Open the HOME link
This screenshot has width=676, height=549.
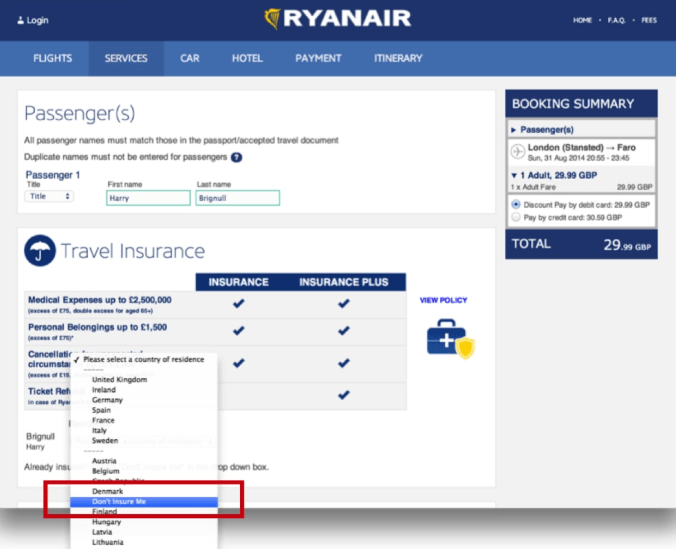(x=582, y=20)
